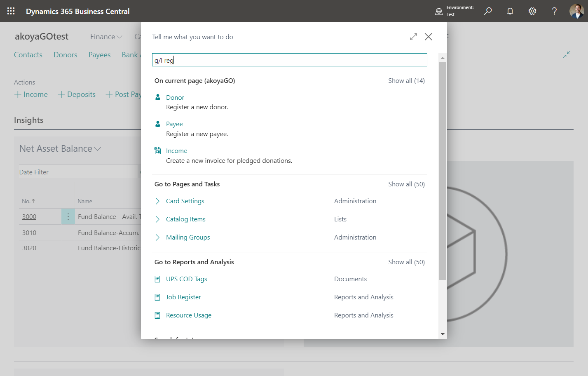Click the Environment globe icon
Screen dimensions: 588x376
coord(439,12)
